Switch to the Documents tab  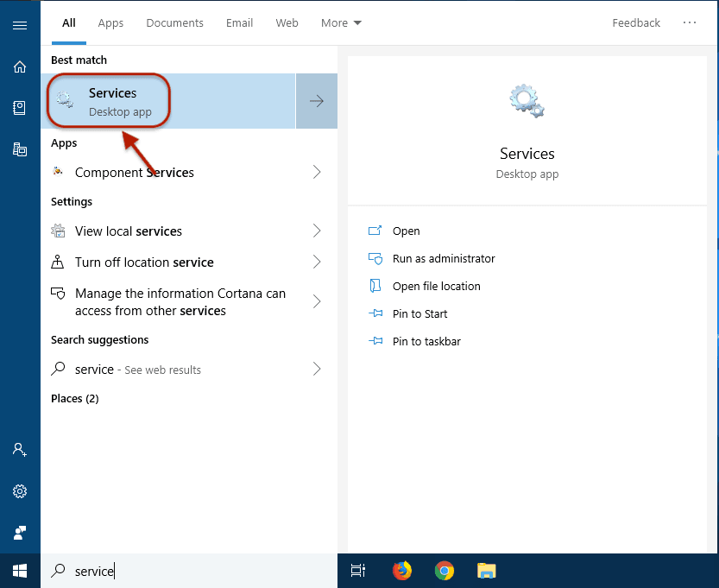(174, 23)
